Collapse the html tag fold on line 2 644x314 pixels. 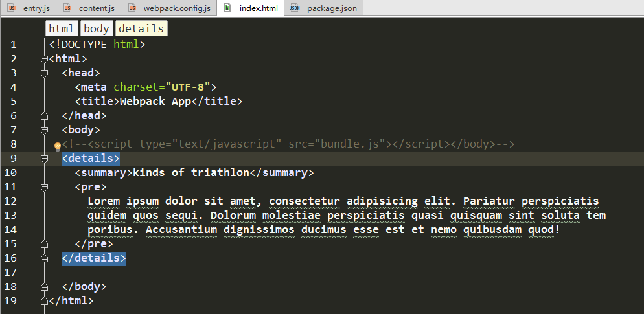pos(44,59)
